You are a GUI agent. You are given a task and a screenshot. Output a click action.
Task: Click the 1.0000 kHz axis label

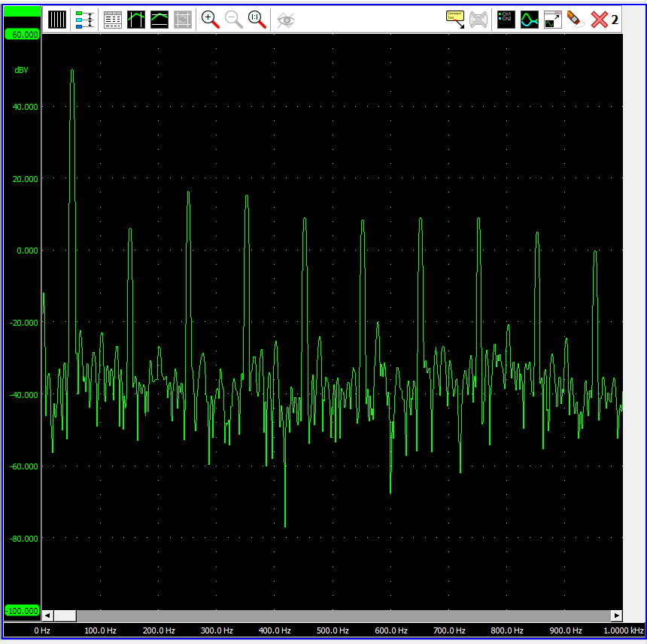pos(624,630)
